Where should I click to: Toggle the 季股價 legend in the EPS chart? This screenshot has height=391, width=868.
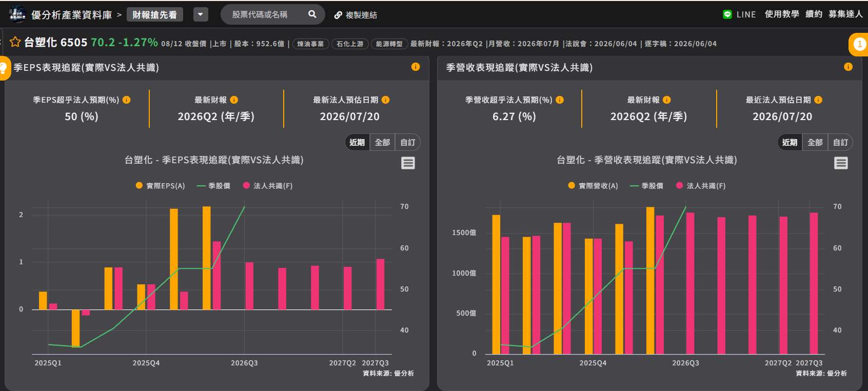(213, 186)
